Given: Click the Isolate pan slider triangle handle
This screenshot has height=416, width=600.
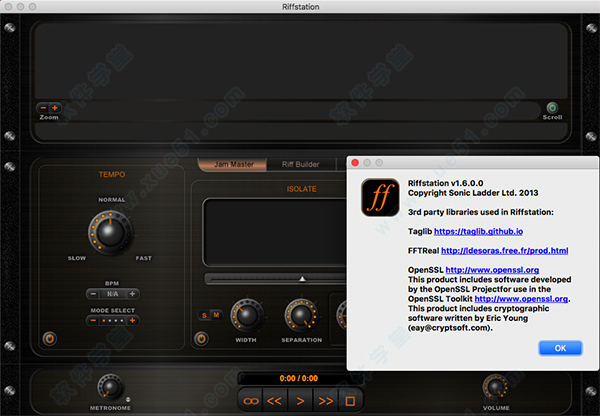Looking at the screenshot, I should pos(302,279).
